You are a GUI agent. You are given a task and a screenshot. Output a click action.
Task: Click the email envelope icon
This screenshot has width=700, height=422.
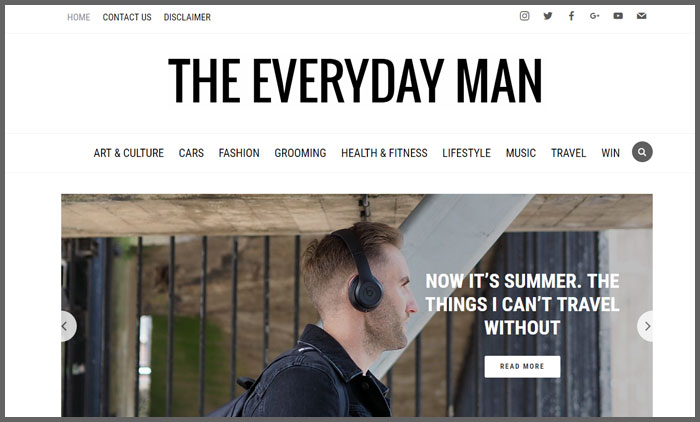point(642,16)
